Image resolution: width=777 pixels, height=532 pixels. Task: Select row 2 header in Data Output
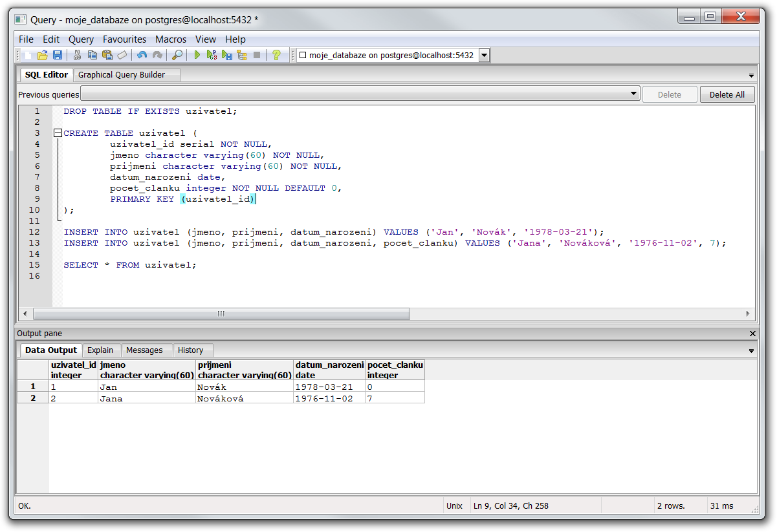pyautogui.click(x=33, y=398)
